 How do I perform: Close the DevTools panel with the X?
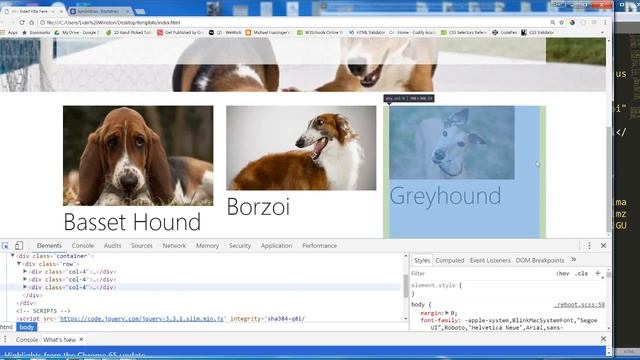click(603, 246)
